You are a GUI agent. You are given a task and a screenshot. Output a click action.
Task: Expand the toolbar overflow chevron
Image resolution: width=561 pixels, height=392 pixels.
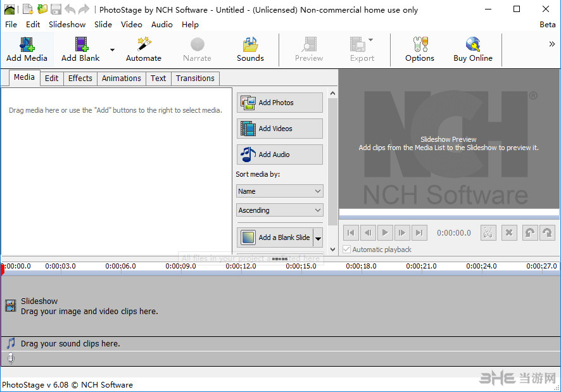click(552, 44)
